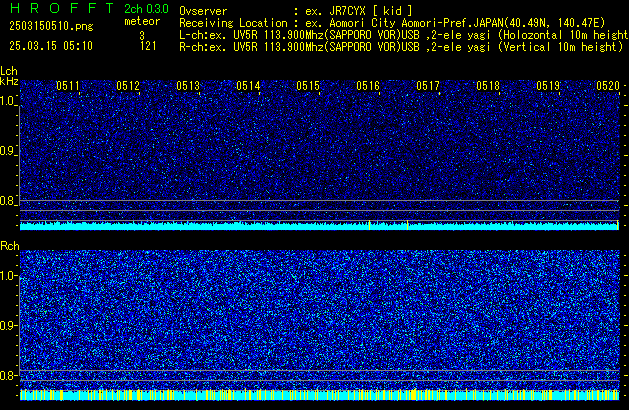Image resolution: width=629 pixels, height=410 pixels.
Task: Click the 1.0 kHz label on Lch axis
Action: 8,101
